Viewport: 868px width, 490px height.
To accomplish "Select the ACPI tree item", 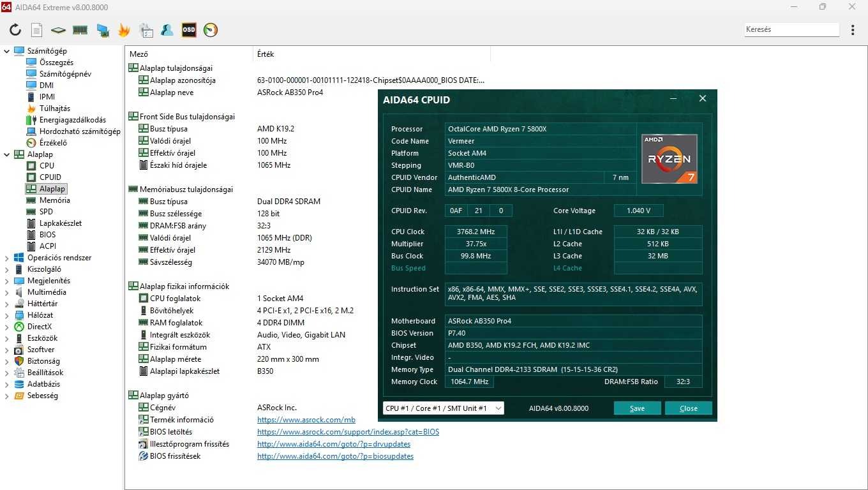I will click(x=48, y=246).
